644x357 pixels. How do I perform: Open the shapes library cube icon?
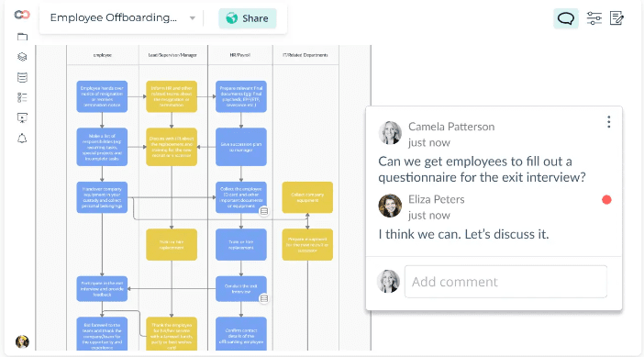(22, 57)
